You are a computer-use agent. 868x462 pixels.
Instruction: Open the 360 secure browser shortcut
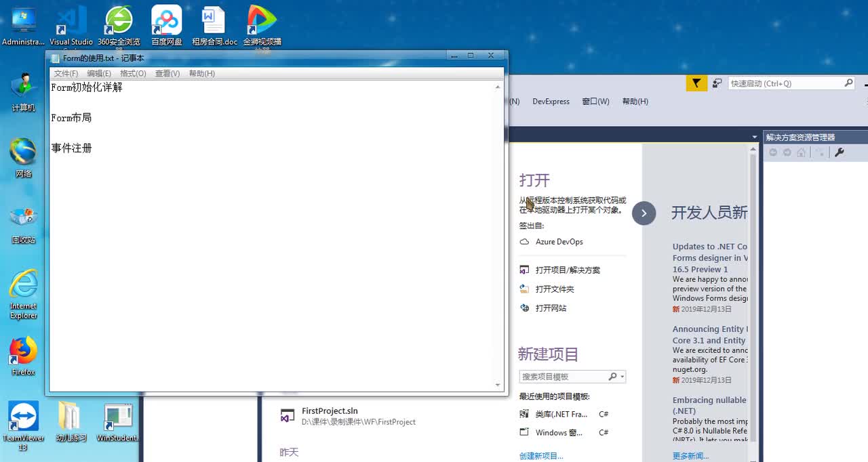click(119, 27)
